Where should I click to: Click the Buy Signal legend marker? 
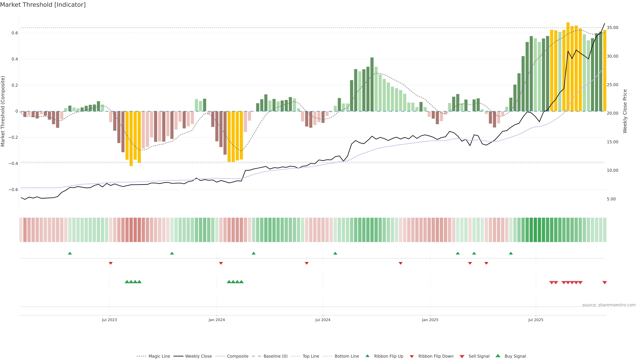point(498,356)
